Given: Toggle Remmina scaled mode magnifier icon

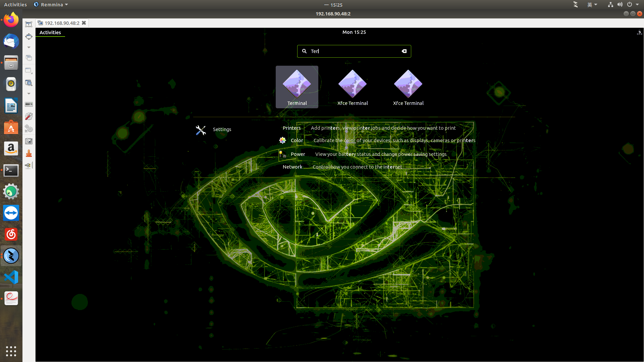Looking at the screenshot, I should click(x=29, y=83).
